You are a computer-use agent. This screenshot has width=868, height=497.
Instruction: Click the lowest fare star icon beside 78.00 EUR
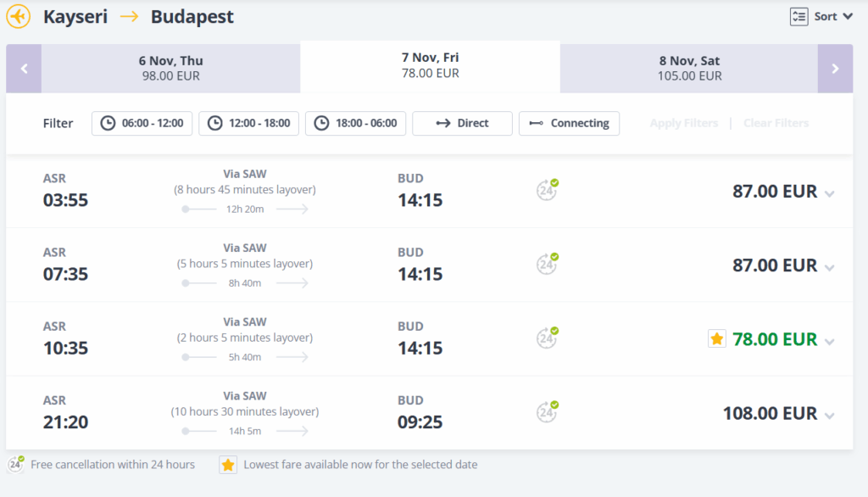tap(717, 339)
